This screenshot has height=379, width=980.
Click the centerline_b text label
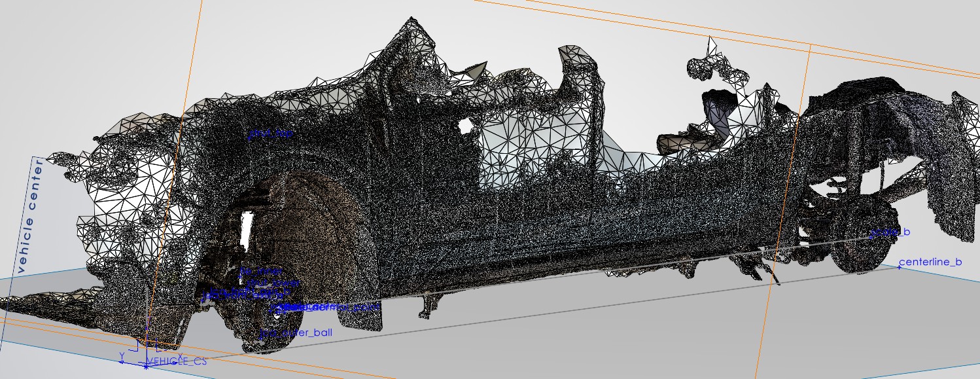(x=931, y=262)
